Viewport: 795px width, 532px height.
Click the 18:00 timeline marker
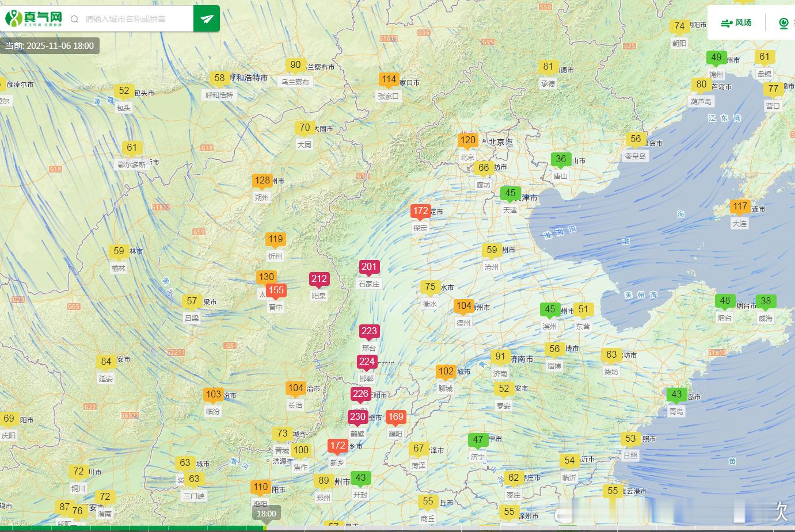pyautogui.click(x=266, y=514)
